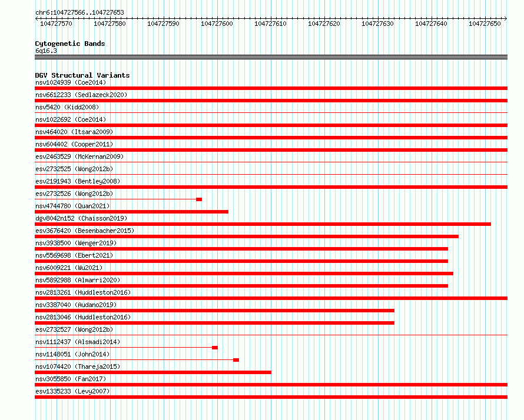Select esv2191943 (Bentley2008) label
Image resolution: width=524 pixels, height=420 pixels.
(78, 181)
